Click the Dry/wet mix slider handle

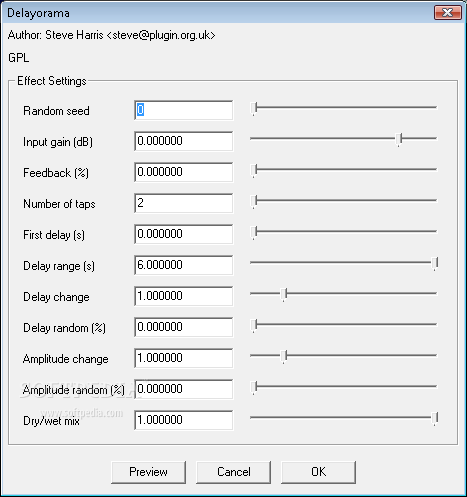coord(435,419)
